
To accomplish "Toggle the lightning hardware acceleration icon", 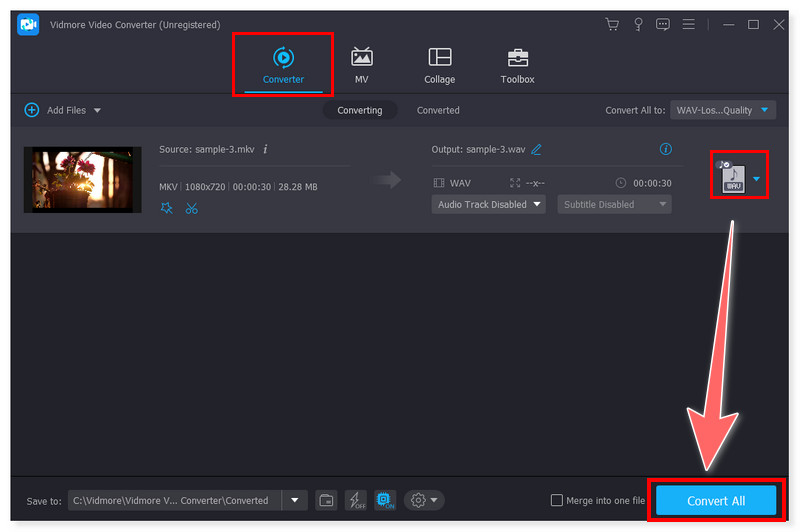I will tap(355, 500).
